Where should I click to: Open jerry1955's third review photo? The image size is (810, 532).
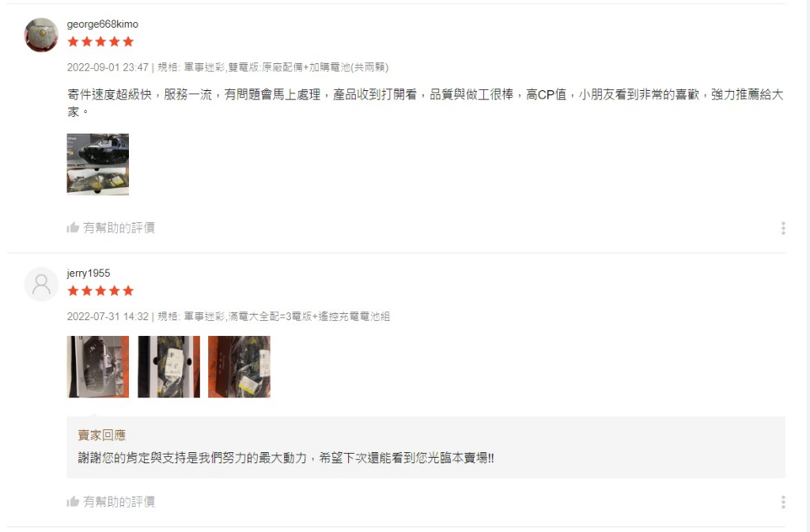(x=239, y=366)
